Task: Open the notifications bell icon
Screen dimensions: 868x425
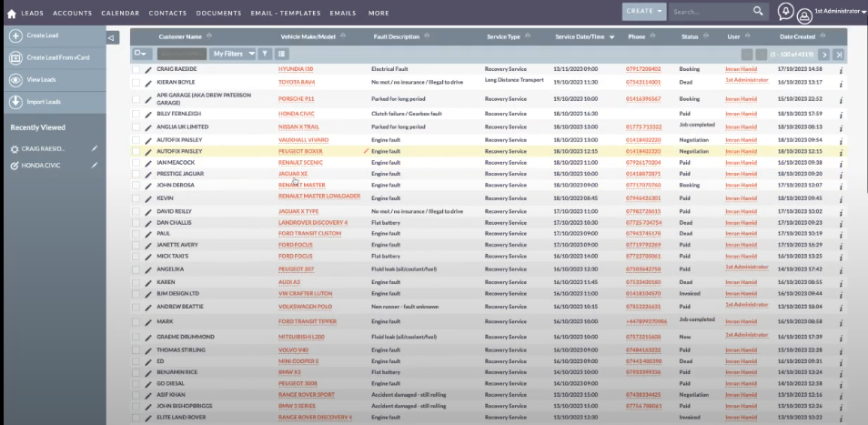Action: 785,12
